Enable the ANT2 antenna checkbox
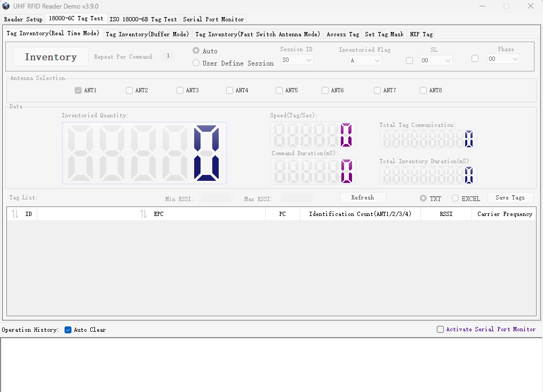Viewport: 543px width, 392px height. 129,90
